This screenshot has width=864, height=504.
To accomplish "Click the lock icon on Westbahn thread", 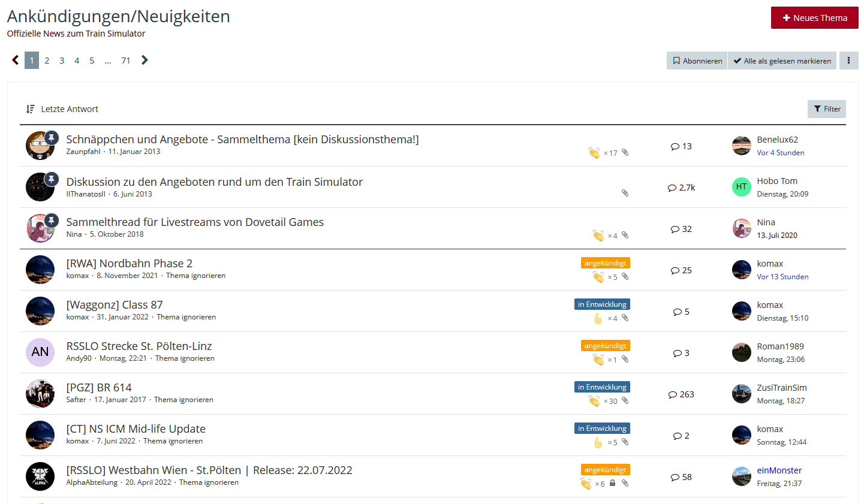I will 612,483.
